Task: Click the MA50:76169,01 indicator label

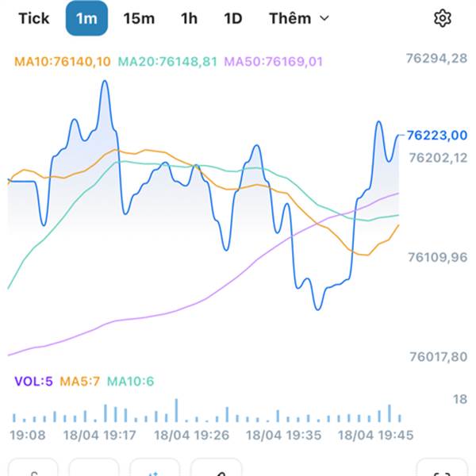Action: coord(274,61)
